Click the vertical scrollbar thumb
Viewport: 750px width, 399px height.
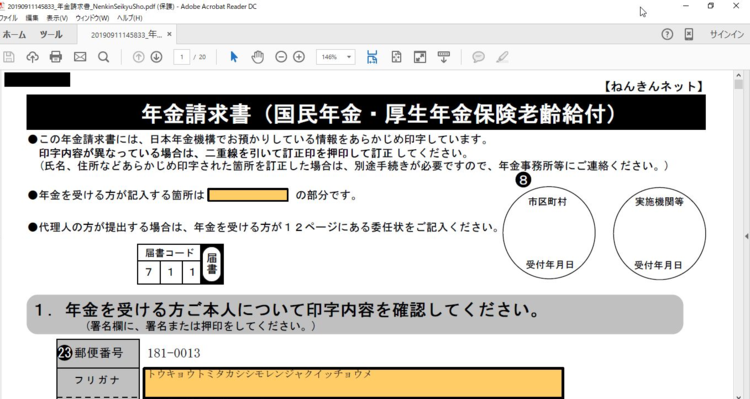coord(738,85)
